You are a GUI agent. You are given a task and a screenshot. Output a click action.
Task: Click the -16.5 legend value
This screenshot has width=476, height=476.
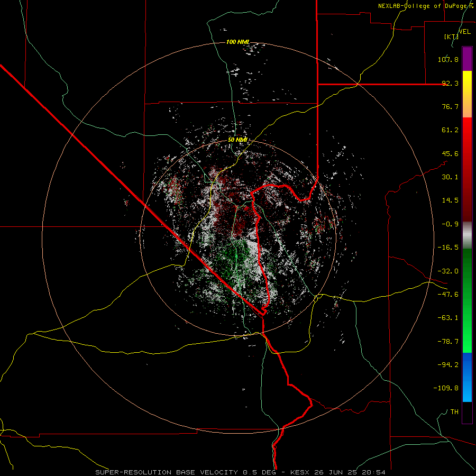[448, 248]
